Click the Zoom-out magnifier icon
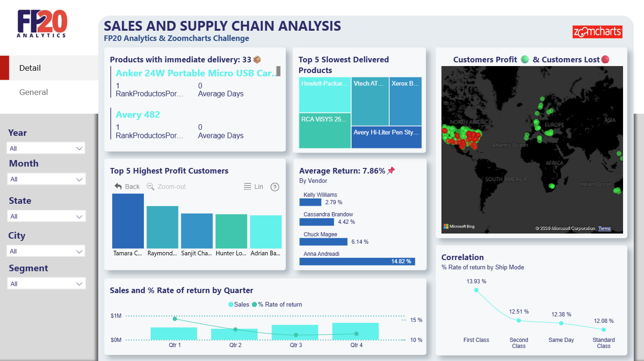This screenshot has height=361, width=644. click(150, 187)
